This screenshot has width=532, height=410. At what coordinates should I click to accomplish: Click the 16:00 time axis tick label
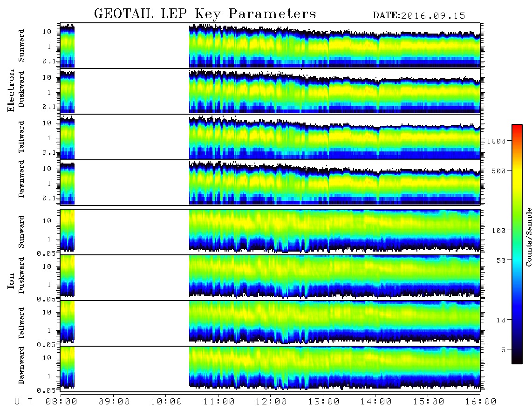click(480, 402)
